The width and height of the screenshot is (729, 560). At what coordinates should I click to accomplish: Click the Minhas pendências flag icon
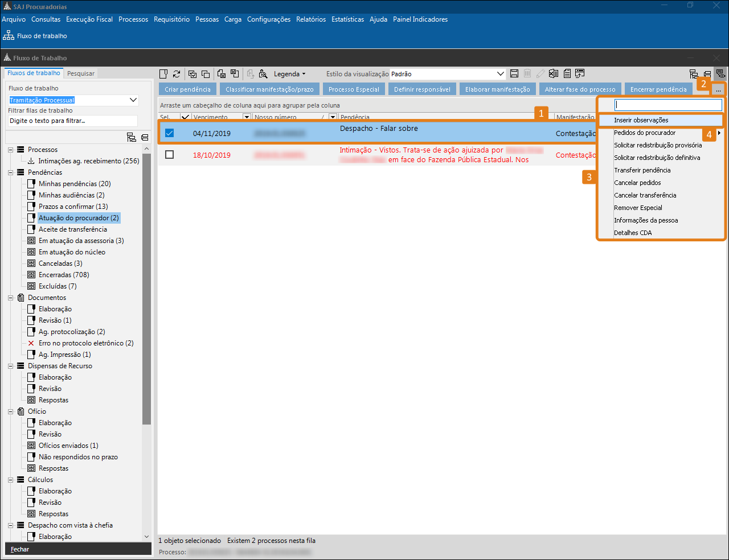click(32, 184)
